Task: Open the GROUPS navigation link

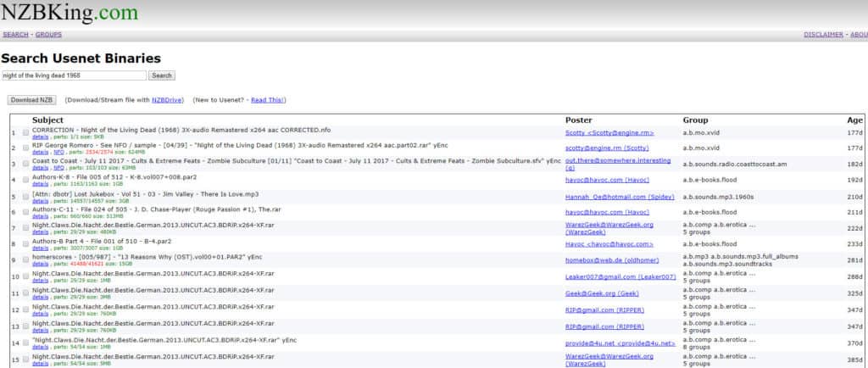Action: pyautogui.click(x=48, y=35)
